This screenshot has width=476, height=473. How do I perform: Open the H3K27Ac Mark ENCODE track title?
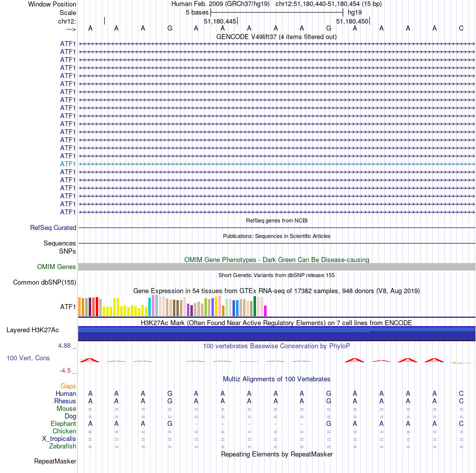277,323
